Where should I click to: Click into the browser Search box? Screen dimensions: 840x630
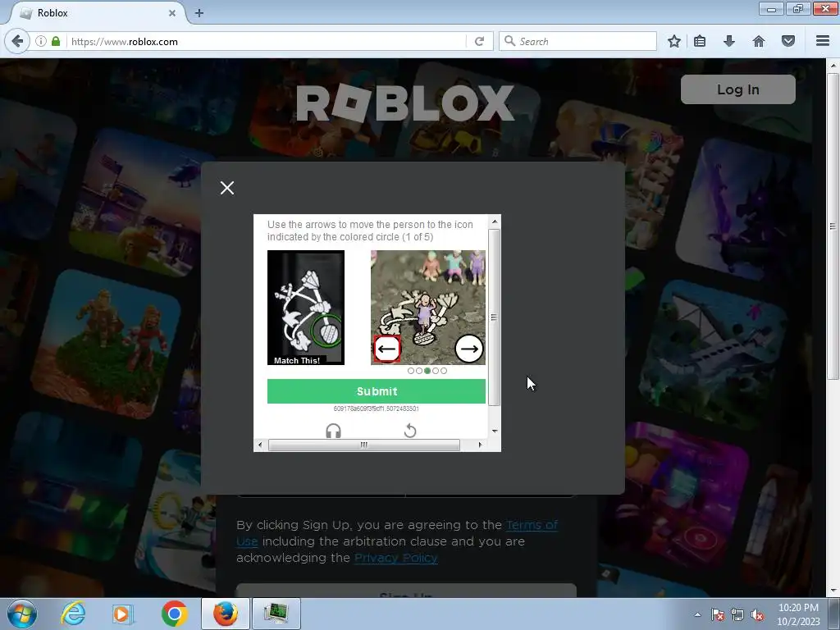point(577,41)
